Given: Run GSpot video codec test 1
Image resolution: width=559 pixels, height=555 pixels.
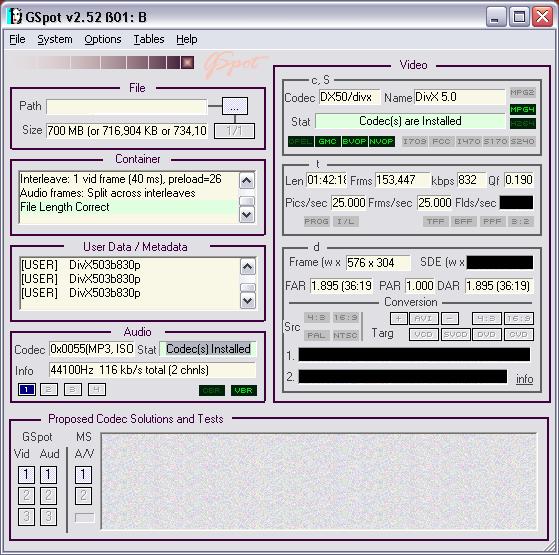Looking at the screenshot, I should pos(26,474).
